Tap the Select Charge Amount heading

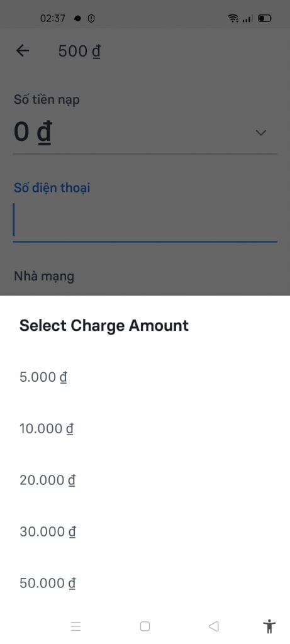tap(104, 325)
